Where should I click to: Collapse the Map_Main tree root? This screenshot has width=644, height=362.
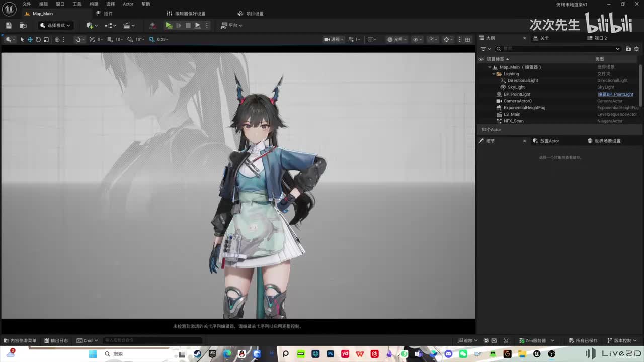click(490, 67)
